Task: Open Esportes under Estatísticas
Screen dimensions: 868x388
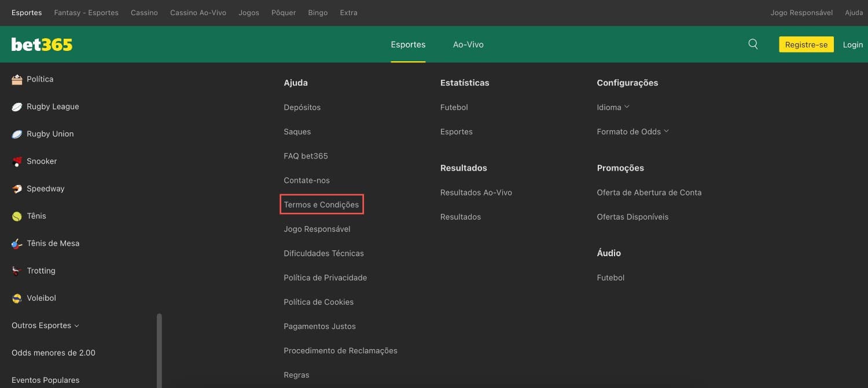Action: tap(457, 131)
